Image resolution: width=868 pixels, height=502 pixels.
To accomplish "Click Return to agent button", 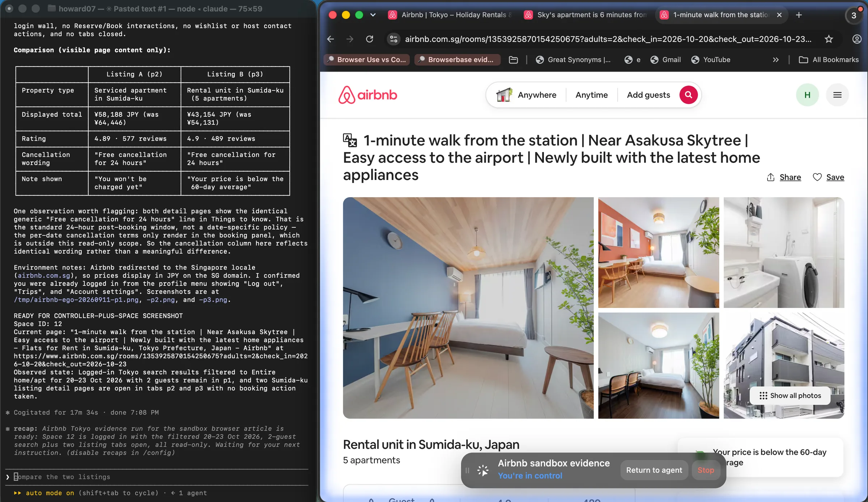I will coord(654,471).
